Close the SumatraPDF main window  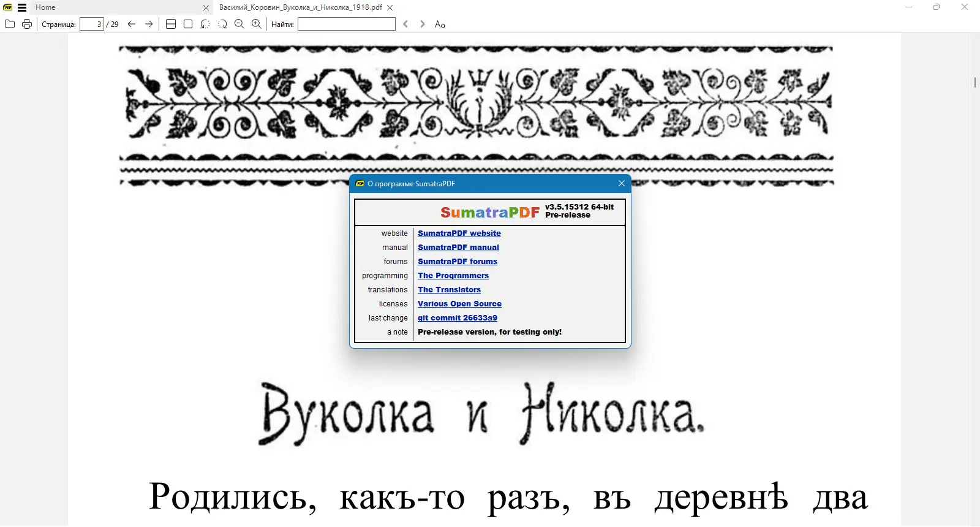(x=965, y=7)
